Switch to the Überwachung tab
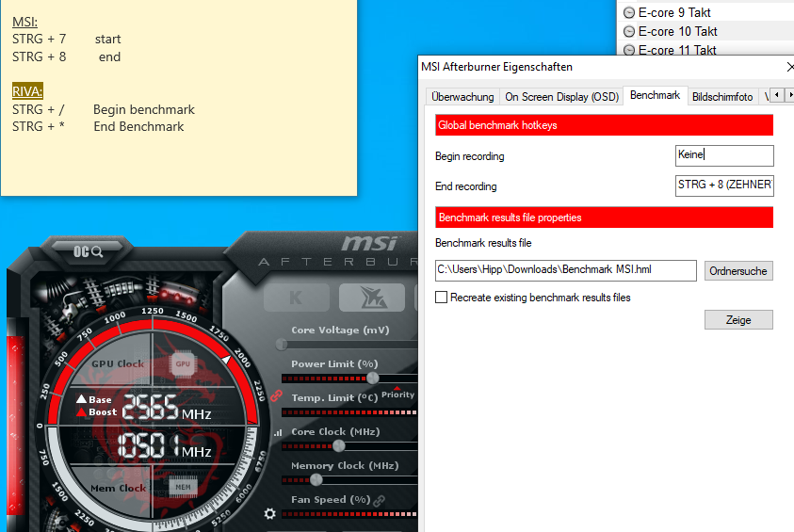 (462, 97)
